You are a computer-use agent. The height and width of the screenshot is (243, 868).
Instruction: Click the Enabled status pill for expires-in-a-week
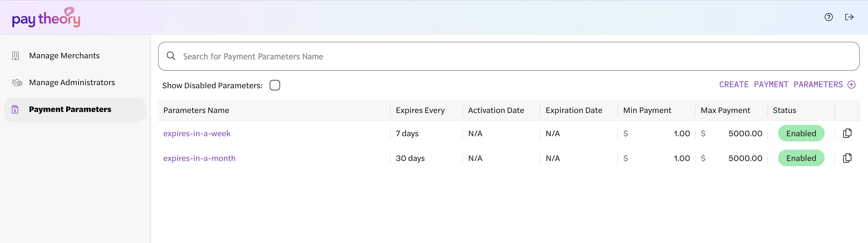click(x=801, y=133)
